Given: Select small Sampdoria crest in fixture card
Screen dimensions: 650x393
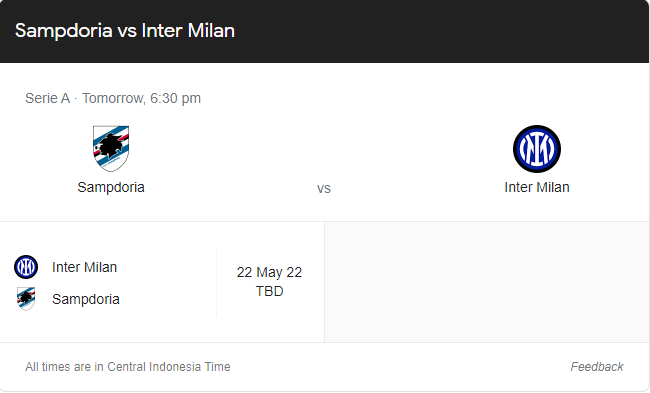Looking at the screenshot, I should (x=26, y=299).
